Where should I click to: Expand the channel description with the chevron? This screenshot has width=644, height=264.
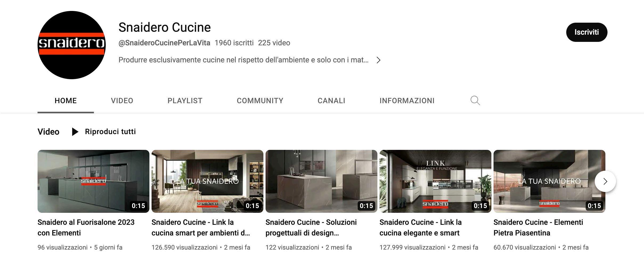pos(378,60)
